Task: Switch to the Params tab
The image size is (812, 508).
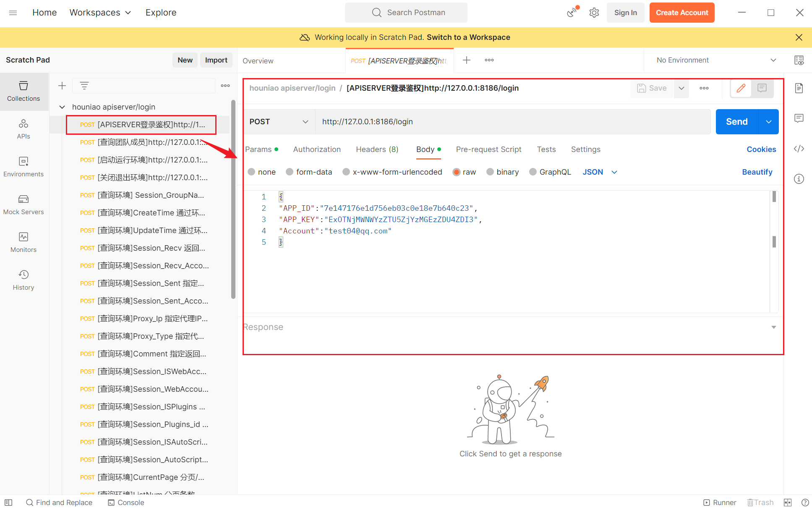Action: click(x=261, y=149)
